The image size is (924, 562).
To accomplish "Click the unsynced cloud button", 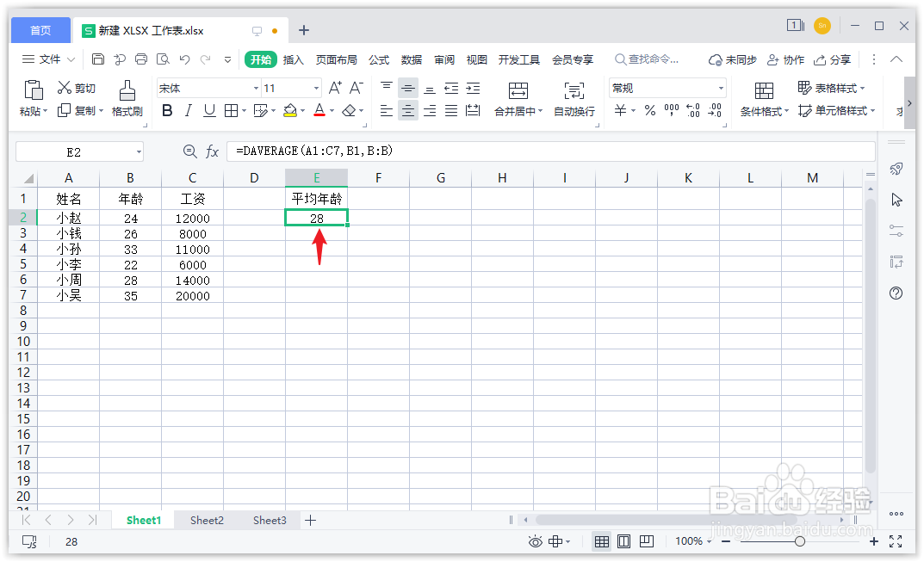I will pyautogui.click(x=733, y=59).
